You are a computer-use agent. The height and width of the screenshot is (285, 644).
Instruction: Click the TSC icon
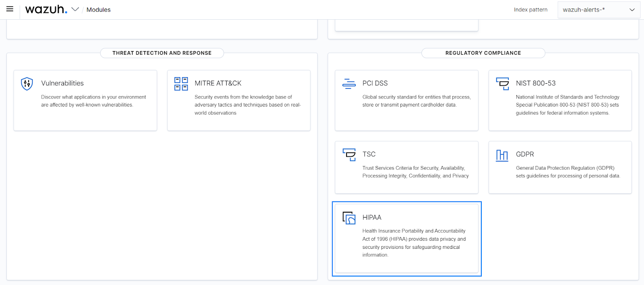[x=349, y=155]
